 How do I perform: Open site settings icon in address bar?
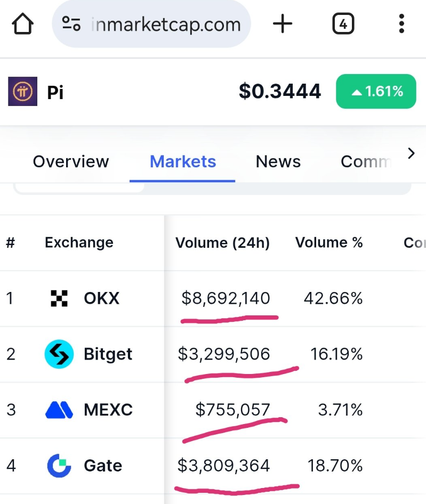point(71,24)
